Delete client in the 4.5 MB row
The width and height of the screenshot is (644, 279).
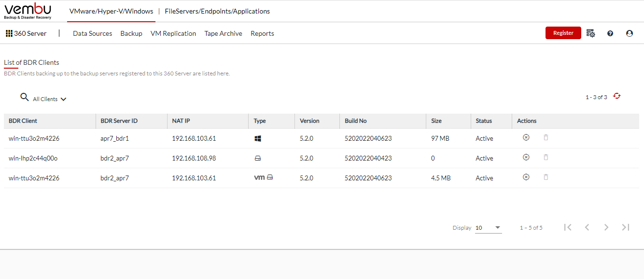click(x=546, y=177)
